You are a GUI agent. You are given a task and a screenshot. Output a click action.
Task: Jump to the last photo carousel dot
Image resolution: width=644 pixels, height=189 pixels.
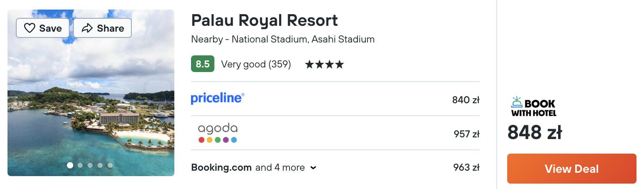tap(110, 165)
